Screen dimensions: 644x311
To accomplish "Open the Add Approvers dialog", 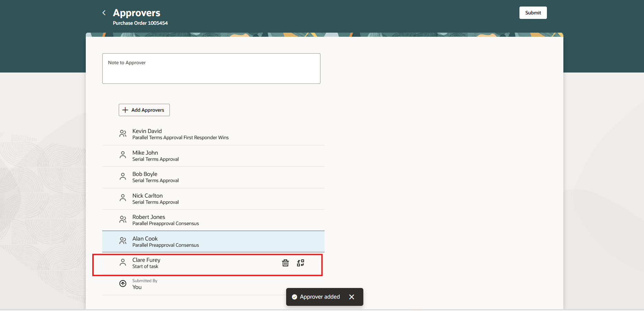I will (x=144, y=110).
